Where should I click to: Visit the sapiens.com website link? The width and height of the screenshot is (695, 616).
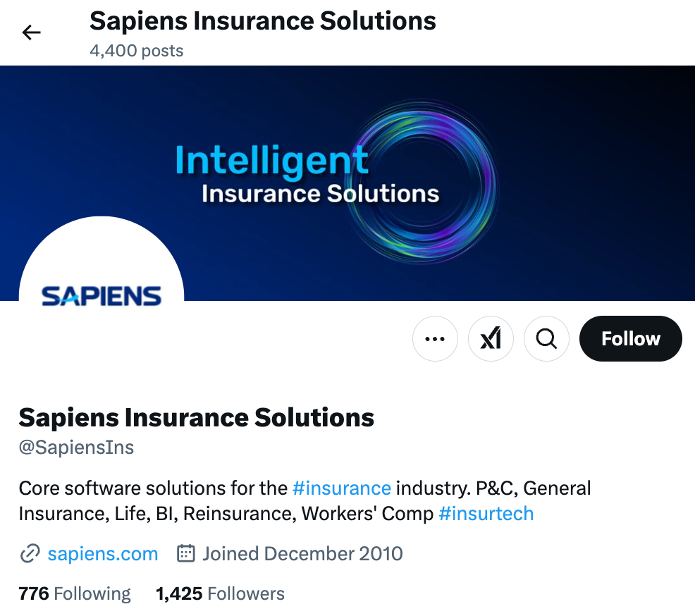click(102, 554)
